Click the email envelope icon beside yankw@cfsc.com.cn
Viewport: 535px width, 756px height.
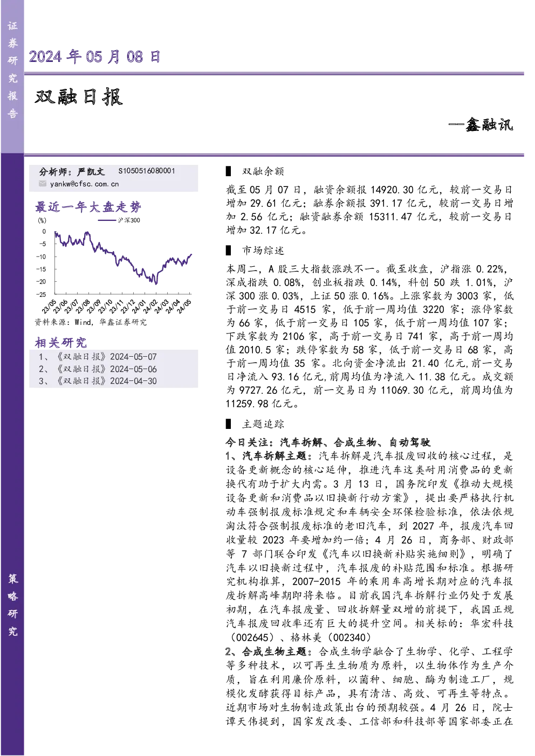click(43, 184)
